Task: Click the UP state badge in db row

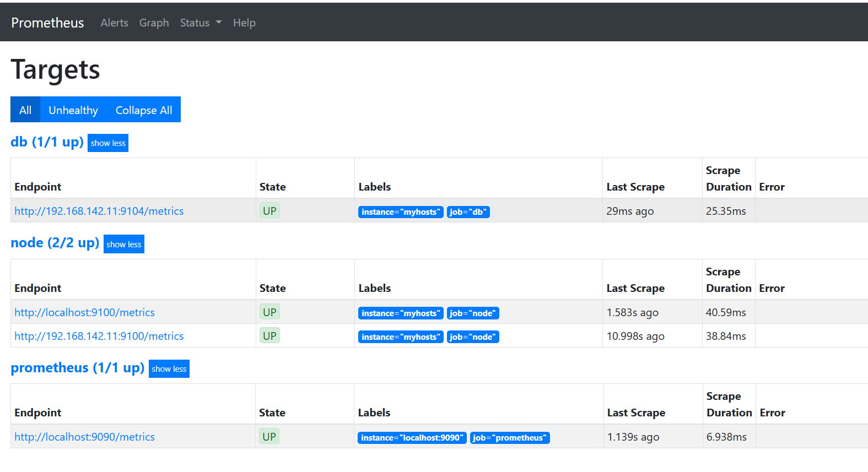Action: (x=269, y=210)
